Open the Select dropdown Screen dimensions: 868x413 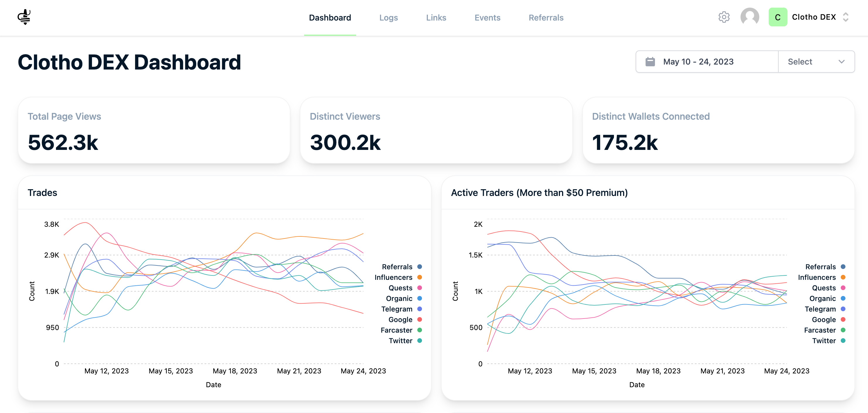(x=816, y=62)
